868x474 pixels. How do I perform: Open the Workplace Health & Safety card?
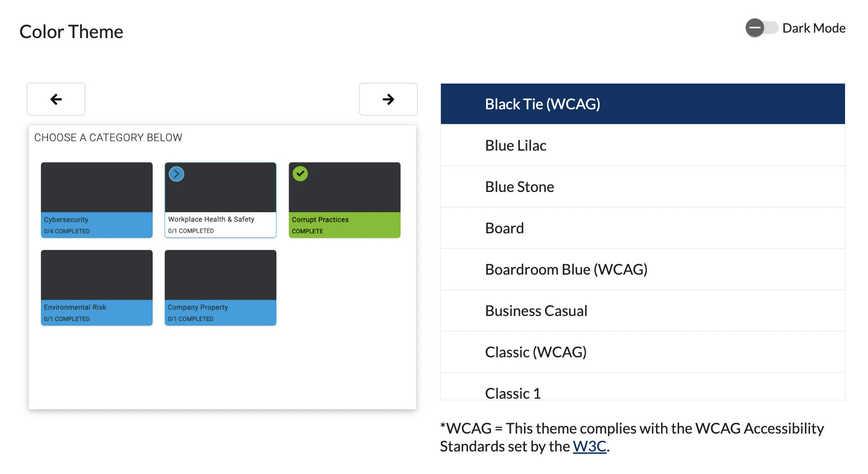220,200
